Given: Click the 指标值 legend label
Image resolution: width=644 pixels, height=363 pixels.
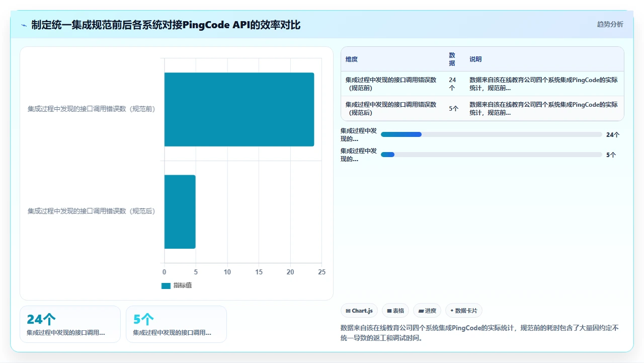Looking at the screenshot, I should click(x=182, y=285).
